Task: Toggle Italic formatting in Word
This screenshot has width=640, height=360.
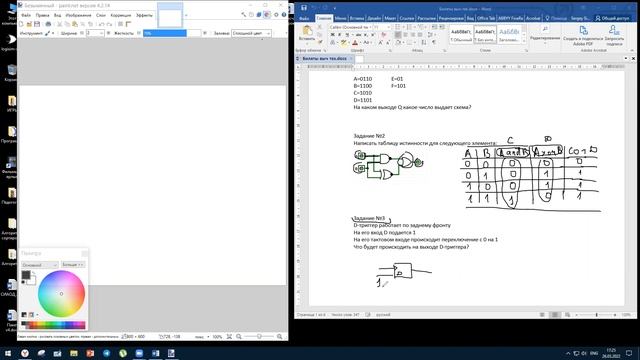Action: [339, 35]
